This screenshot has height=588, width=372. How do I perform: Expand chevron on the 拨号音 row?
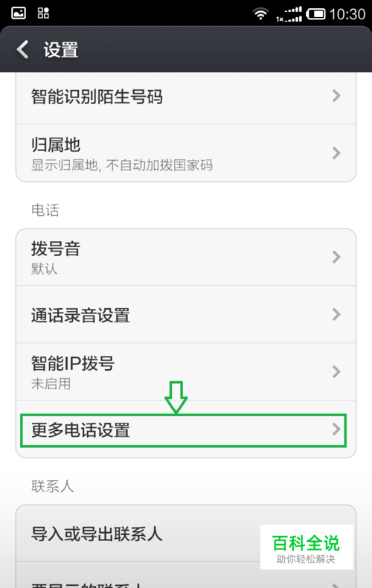(x=336, y=257)
